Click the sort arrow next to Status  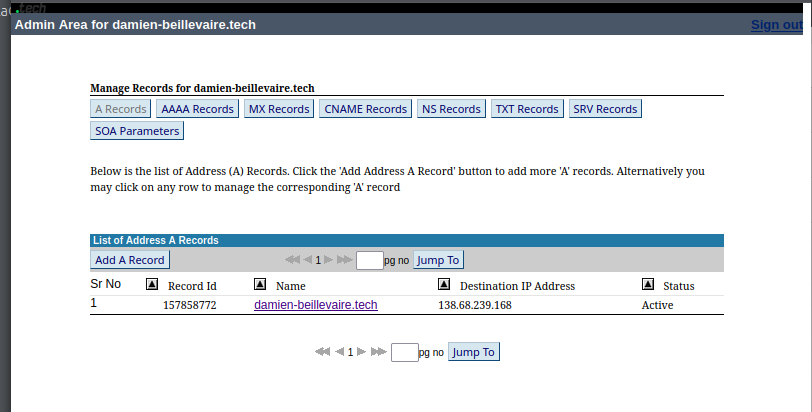[x=647, y=285]
